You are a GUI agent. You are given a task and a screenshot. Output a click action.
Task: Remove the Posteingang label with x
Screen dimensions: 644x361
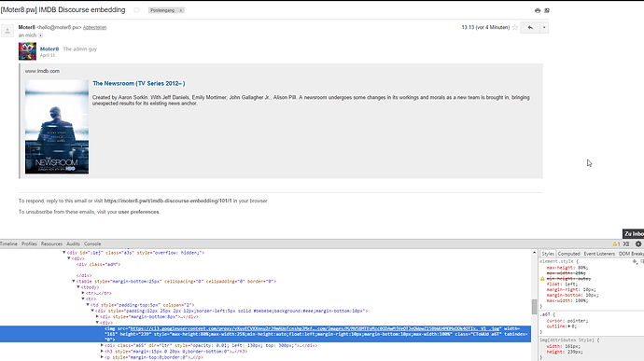click(x=181, y=10)
